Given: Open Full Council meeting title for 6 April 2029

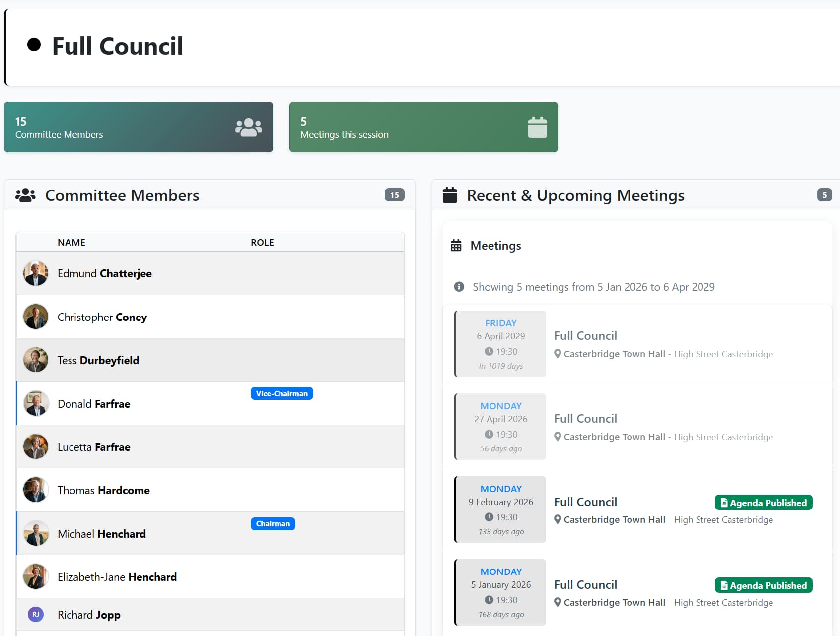Looking at the screenshot, I should coord(586,336).
